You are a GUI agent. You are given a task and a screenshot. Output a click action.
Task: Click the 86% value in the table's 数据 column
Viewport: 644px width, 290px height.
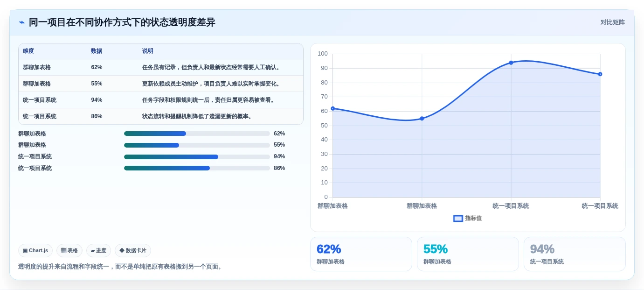(97, 116)
